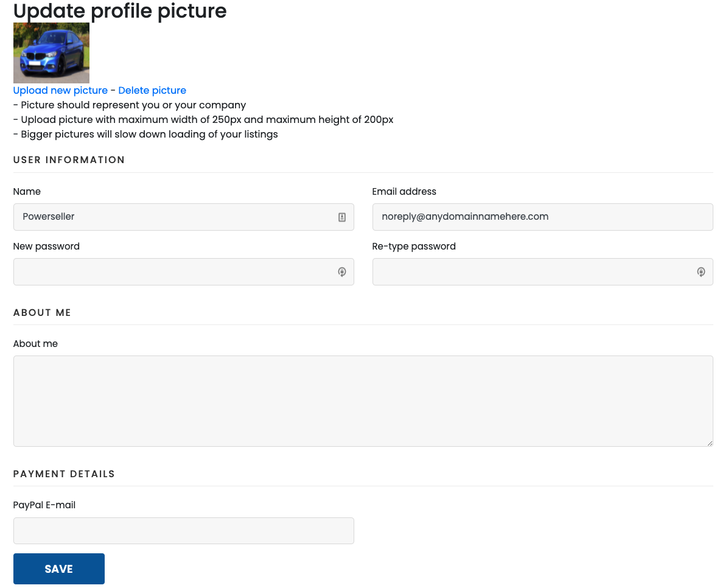Click the contact card icon in Name field

[341, 217]
